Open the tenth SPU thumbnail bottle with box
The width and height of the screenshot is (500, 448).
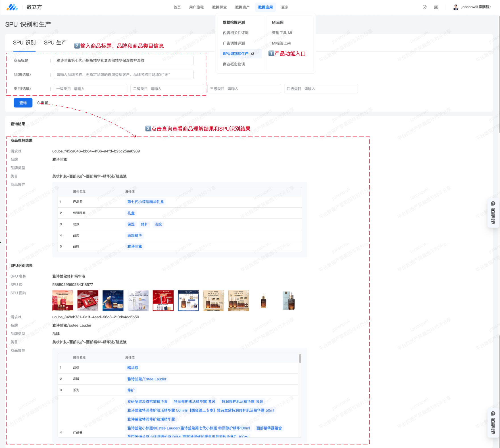[289, 301]
